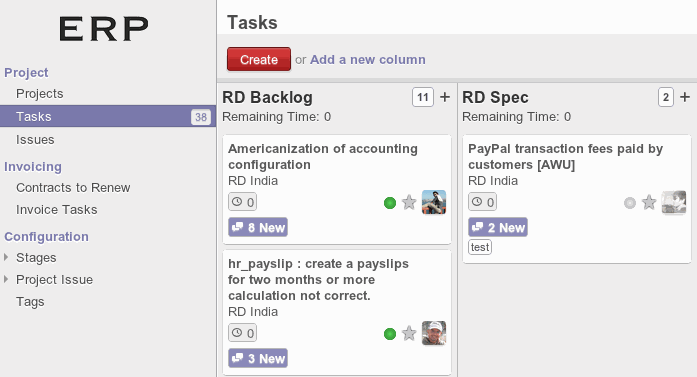Click clock time badge on Americanization task
Screen dimensions: 697x377
(242, 202)
